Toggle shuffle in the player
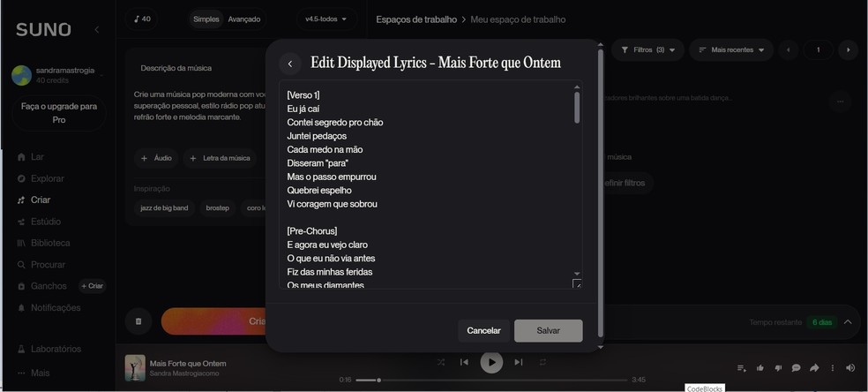 441,362
